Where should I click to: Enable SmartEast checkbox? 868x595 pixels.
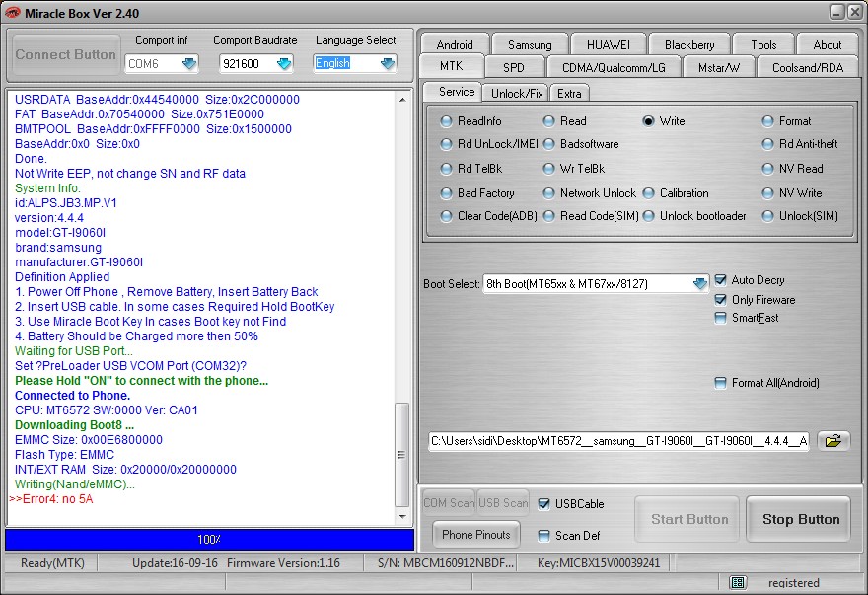tap(720, 318)
